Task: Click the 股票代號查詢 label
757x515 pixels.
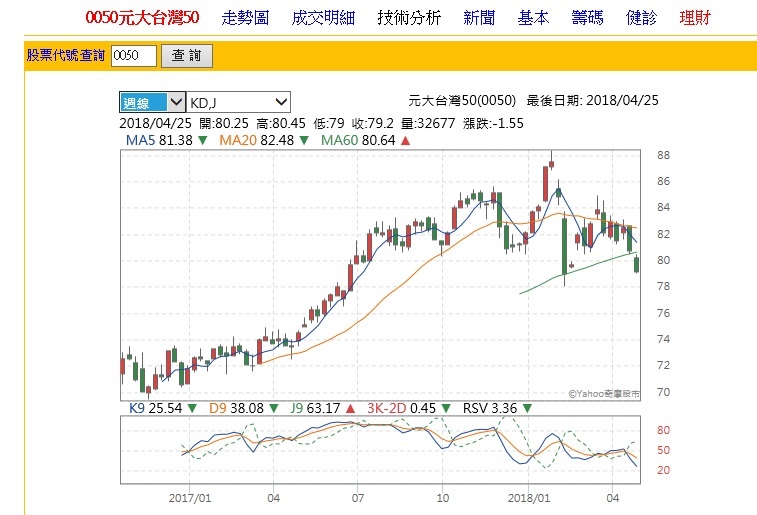Action: click(66, 56)
